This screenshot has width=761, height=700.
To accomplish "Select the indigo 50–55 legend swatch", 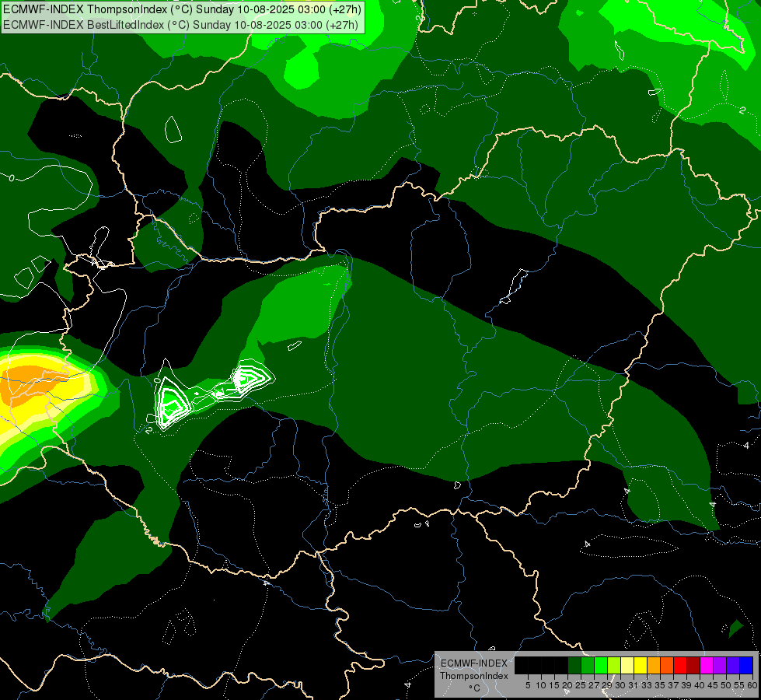I will point(733,665).
